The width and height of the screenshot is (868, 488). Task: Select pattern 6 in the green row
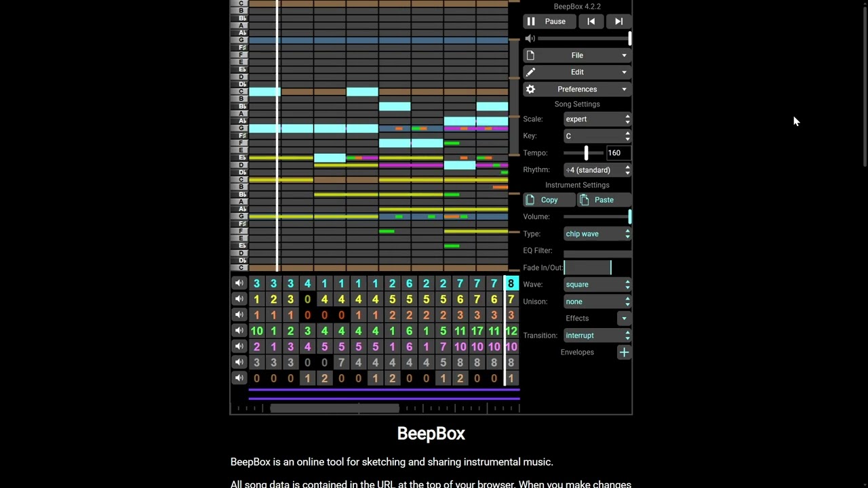pos(409,331)
